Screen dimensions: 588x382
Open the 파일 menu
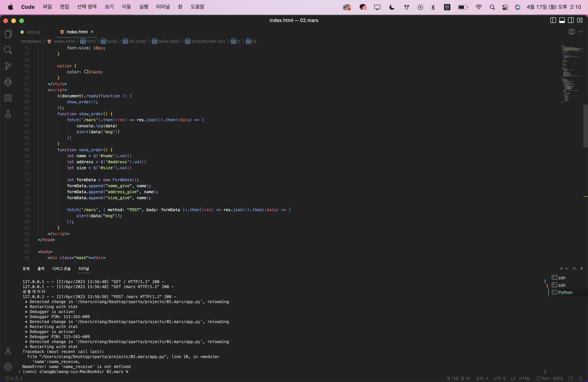47,7
